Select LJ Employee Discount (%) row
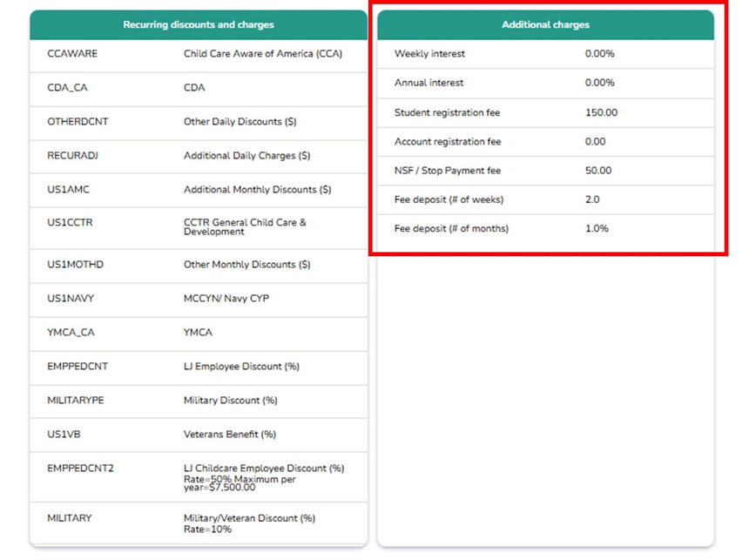The width and height of the screenshot is (756, 560). pyautogui.click(x=199, y=367)
